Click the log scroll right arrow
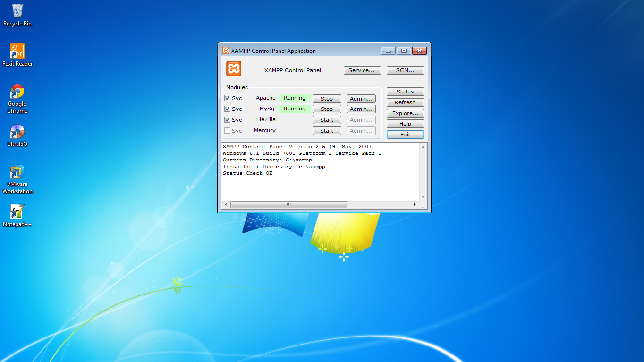This screenshot has width=644, height=362. tap(415, 204)
